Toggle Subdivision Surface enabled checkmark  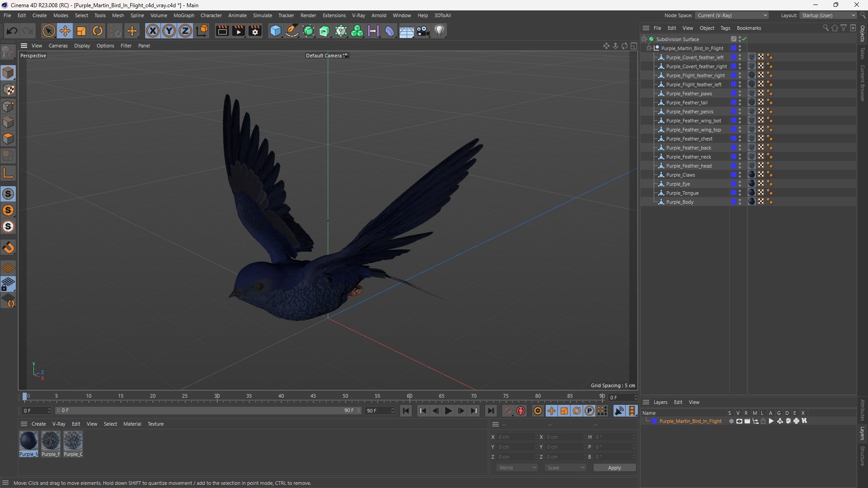pyautogui.click(x=744, y=39)
